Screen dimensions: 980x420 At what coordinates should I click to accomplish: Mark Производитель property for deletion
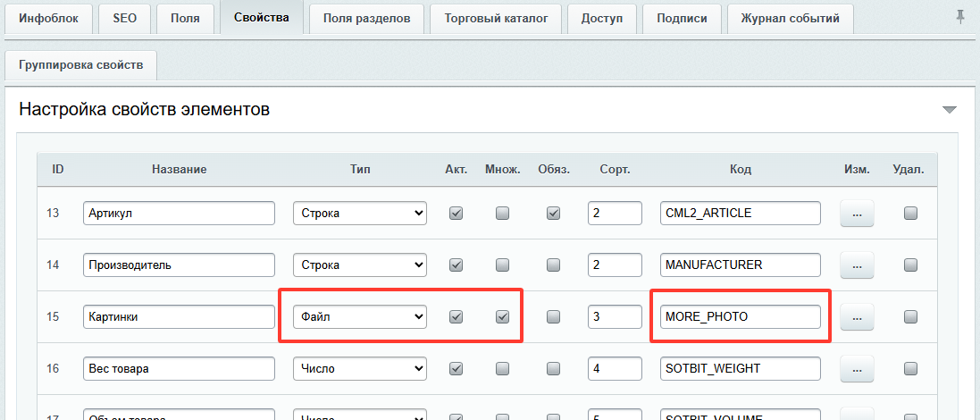coord(910,265)
